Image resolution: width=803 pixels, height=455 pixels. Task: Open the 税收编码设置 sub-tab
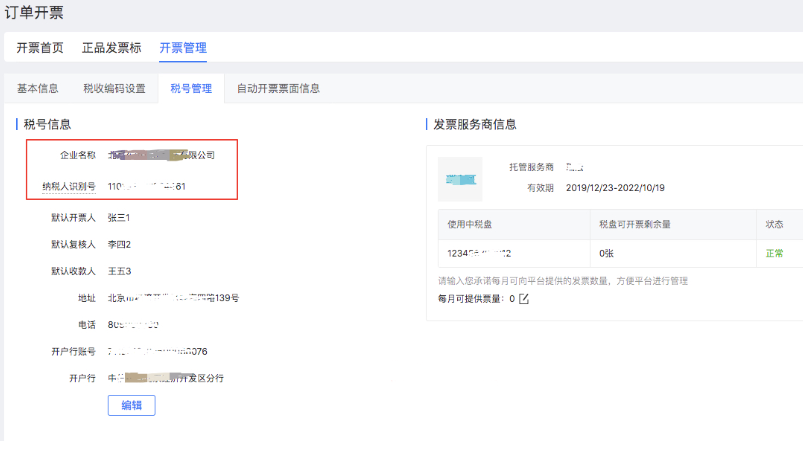point(114,88)
